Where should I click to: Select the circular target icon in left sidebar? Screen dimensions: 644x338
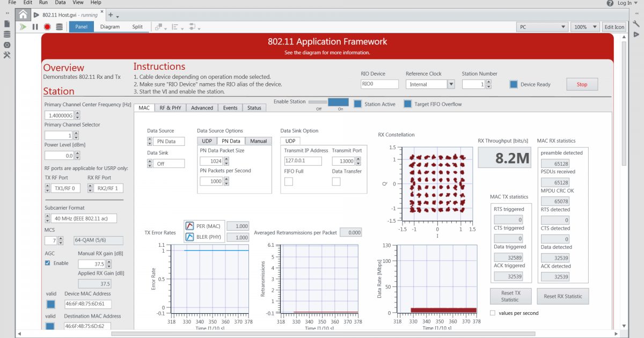[x=7, y=45]
